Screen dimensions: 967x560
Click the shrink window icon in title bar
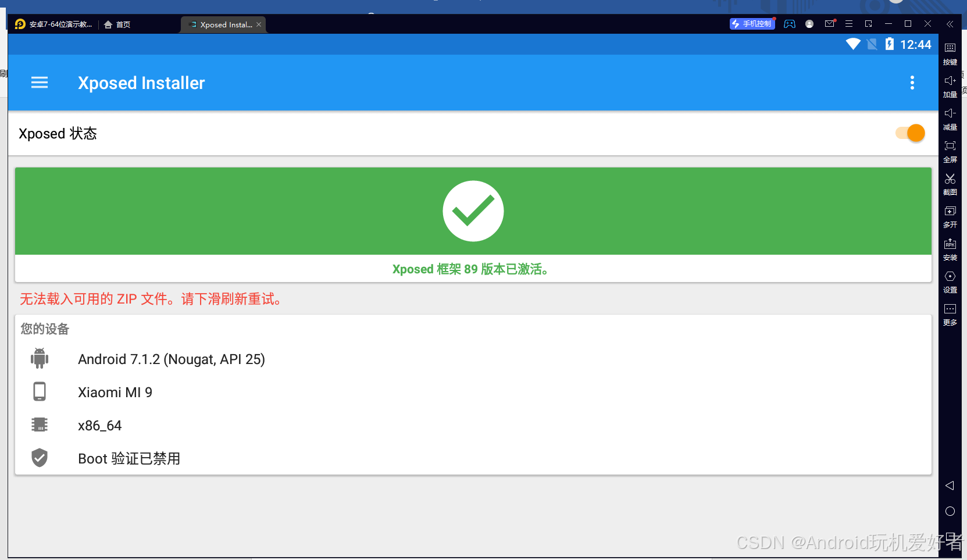869,24
